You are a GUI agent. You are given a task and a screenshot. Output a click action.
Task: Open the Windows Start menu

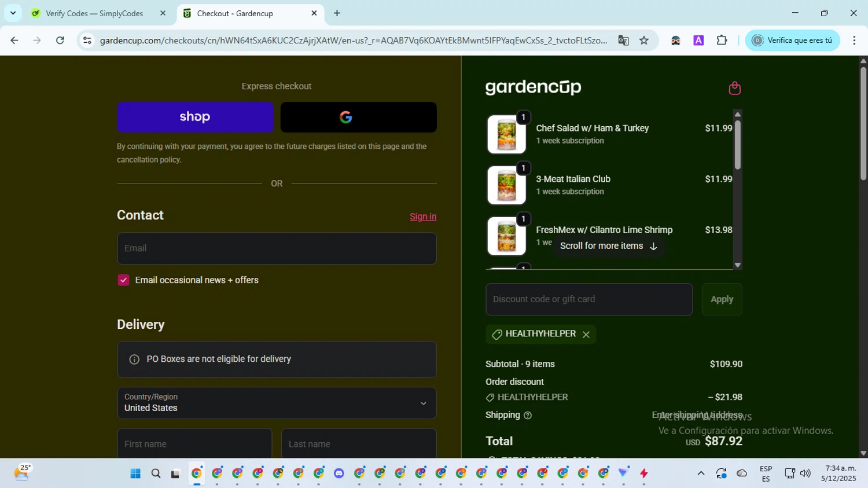click(x=135, y=474)
